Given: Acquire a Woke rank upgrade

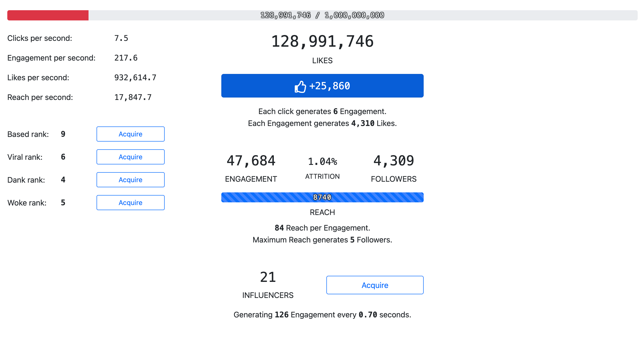Looking at the screenshot, I should 131,203.
